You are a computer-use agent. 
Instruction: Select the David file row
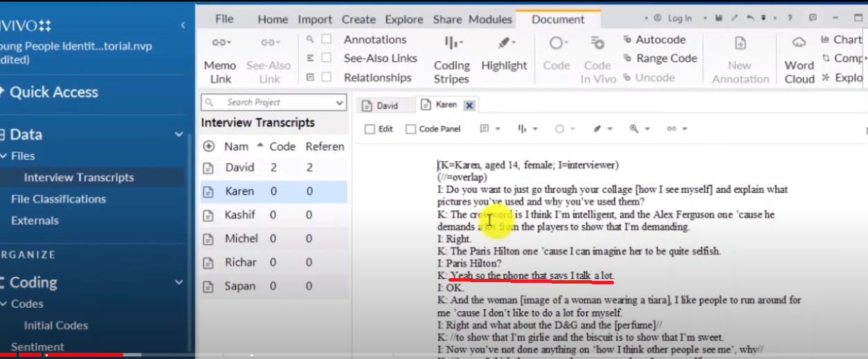click(x=273, y=167)
